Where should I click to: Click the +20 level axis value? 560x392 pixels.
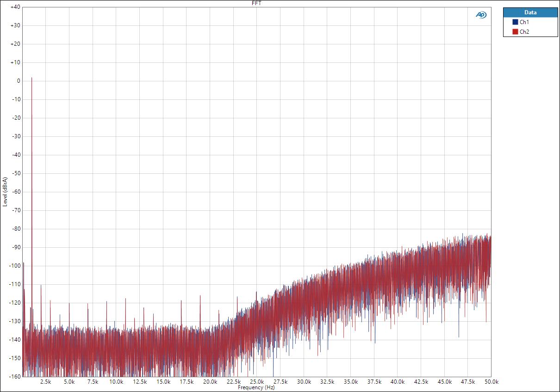coord(15,44)
